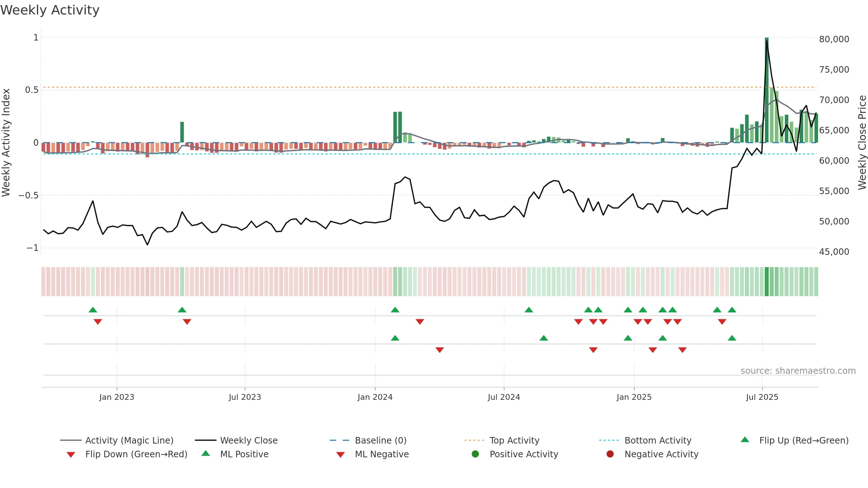Toggle the Baseline (0) legend entry
This screenshot has width=868, height=488.
[368, 440]
